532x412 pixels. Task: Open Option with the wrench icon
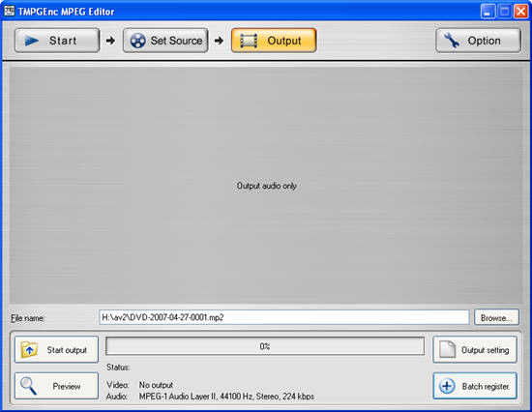point(478,41)
